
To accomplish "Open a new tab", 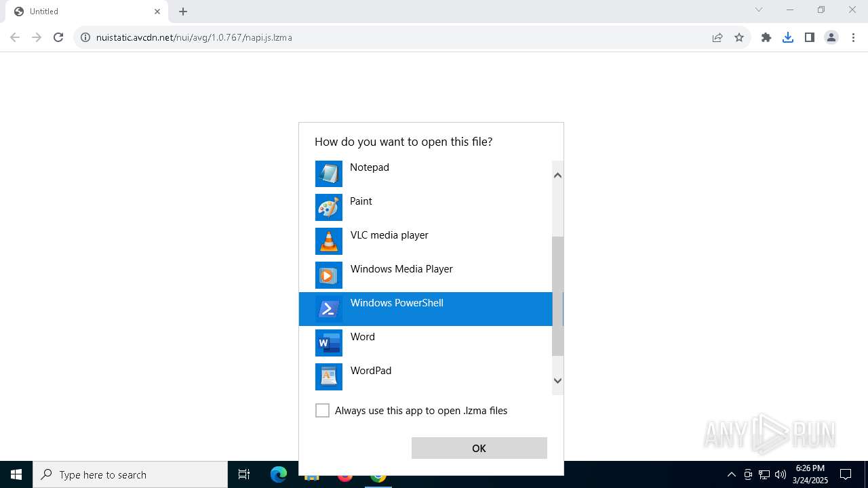I will (x=183, y=12).
